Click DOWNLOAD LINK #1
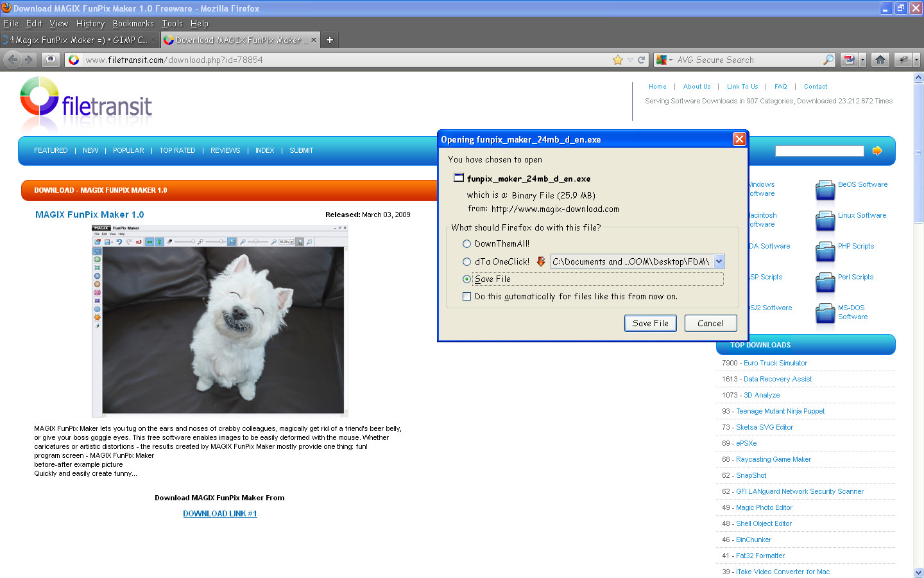This screenshot has width=924, height=578. coord(220,514)
